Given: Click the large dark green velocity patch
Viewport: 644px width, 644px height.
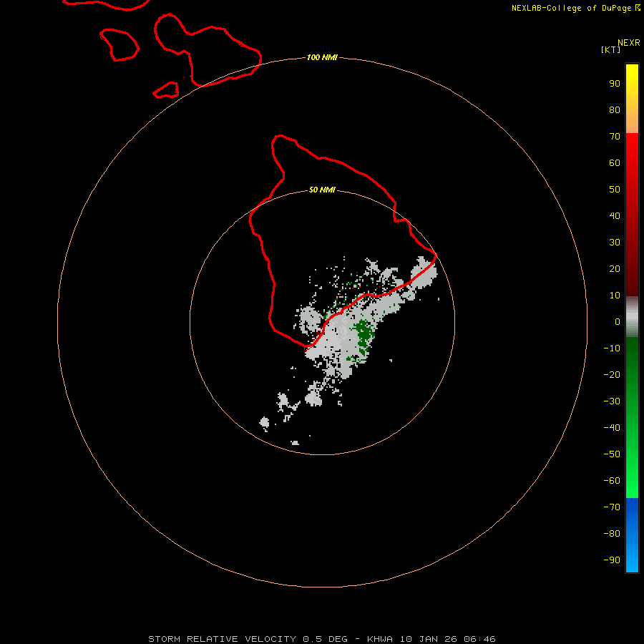Looking at the screenshot, I should tap(364, 333).
